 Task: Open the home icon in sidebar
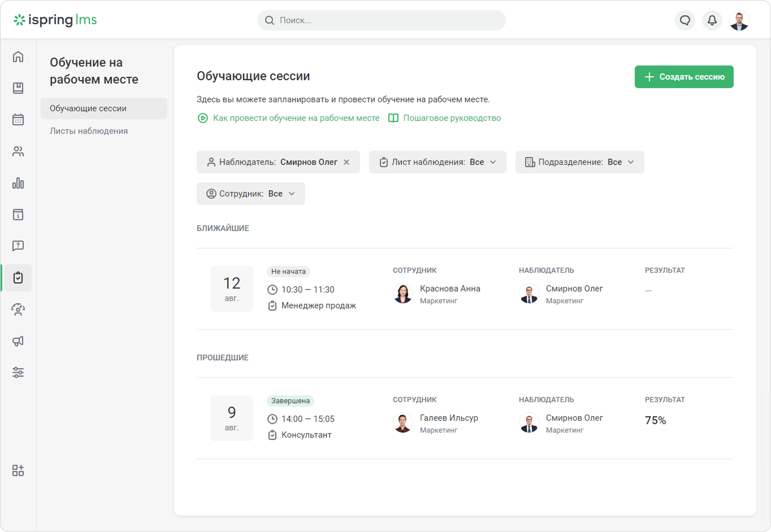tap(18, 57)
